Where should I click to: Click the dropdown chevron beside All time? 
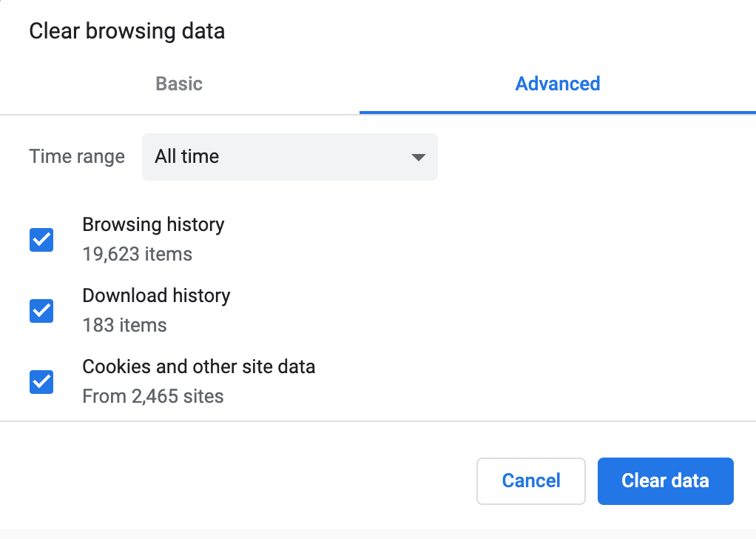418,157
